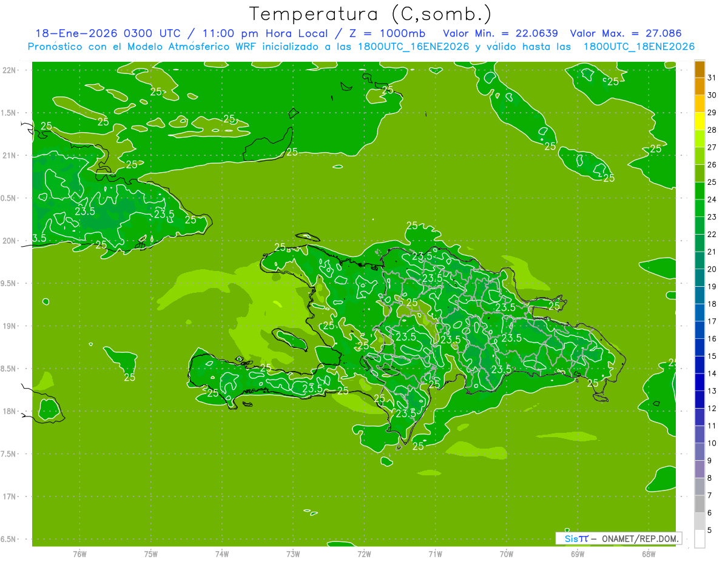Select the '70W' longitude axis label
Viewport: 728px width, 562px height.
(507, 554)
